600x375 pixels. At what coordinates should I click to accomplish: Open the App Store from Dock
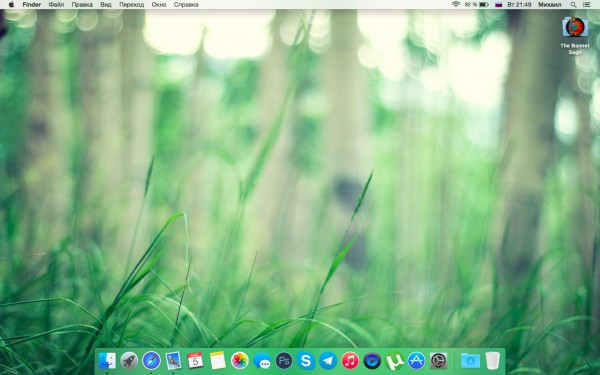click(x=416, y=361)
